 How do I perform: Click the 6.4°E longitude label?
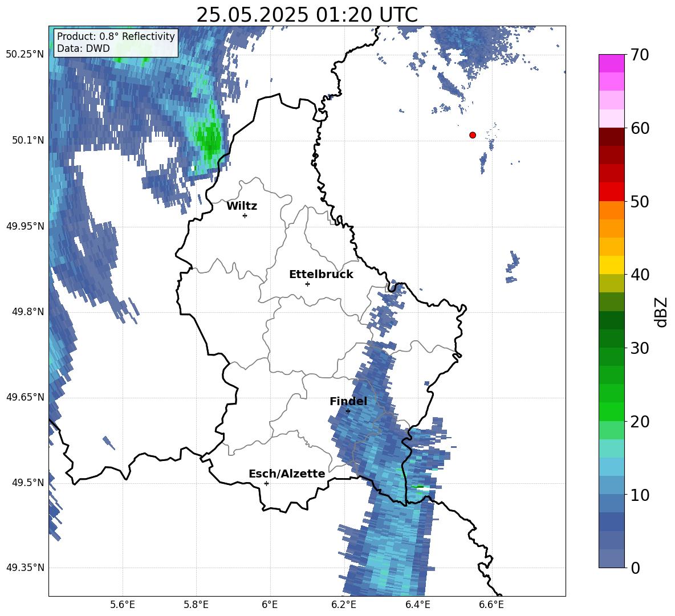(x=417, y=605)
